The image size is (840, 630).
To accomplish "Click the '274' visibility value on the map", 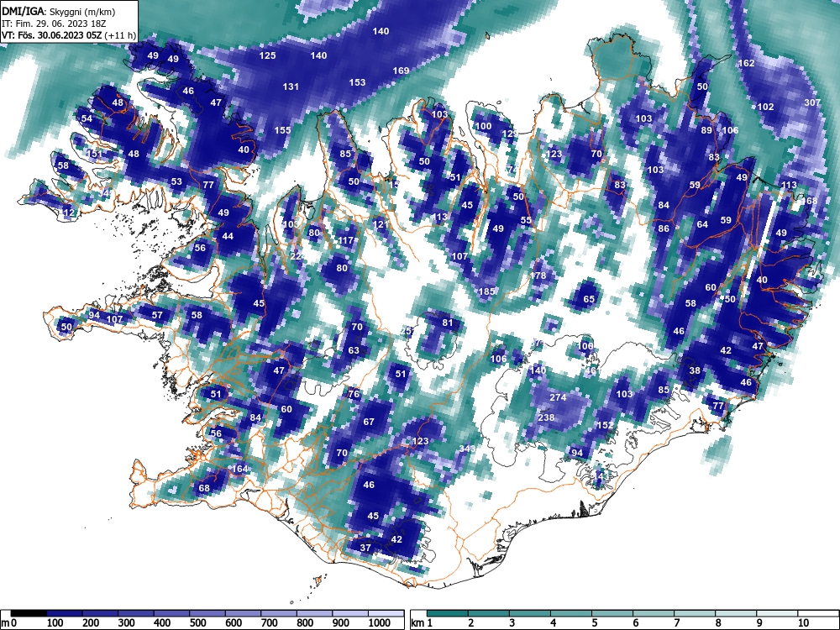I will pyautogui.click(x=559, y=397).
